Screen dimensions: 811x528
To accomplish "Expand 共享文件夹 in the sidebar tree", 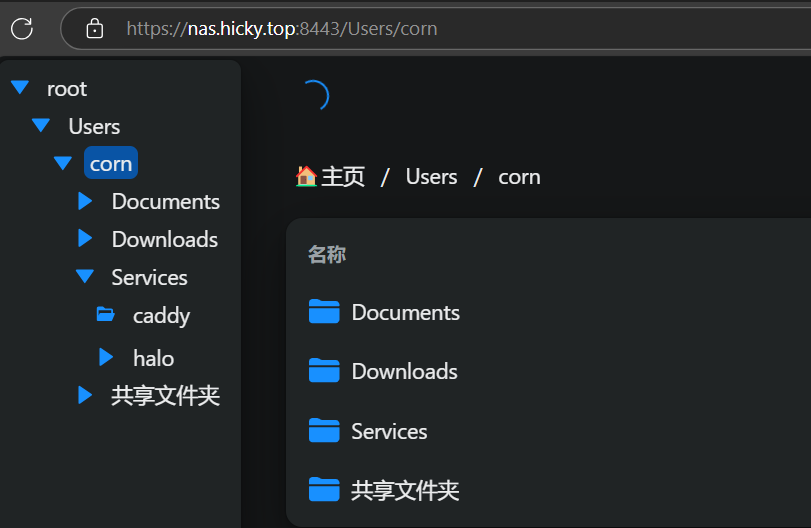I will coord(85,395).
